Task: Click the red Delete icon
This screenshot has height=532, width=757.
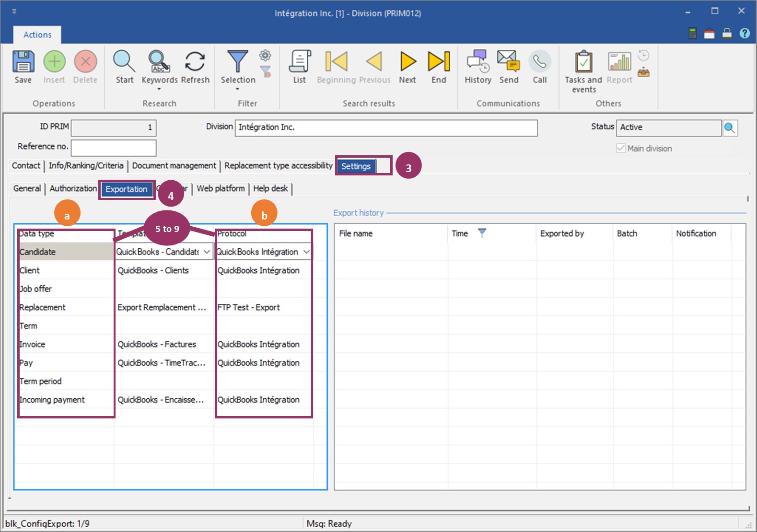Action: coord(85,61)
